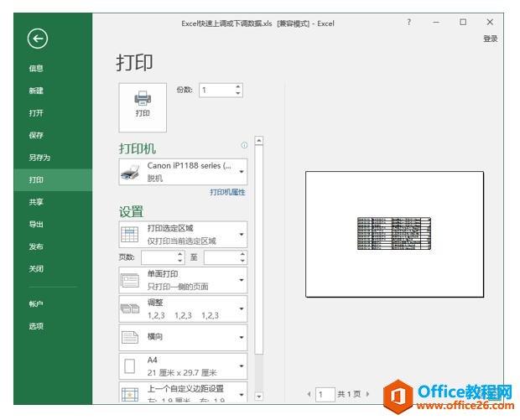Minimize the Excel window
This screenshot has width=520, height=420.
[436, 22]
